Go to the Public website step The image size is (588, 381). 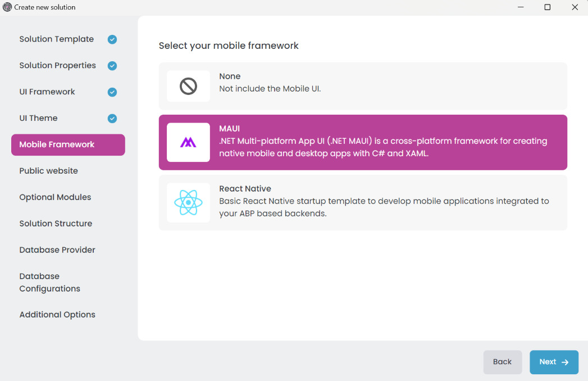tap(49, 171)
